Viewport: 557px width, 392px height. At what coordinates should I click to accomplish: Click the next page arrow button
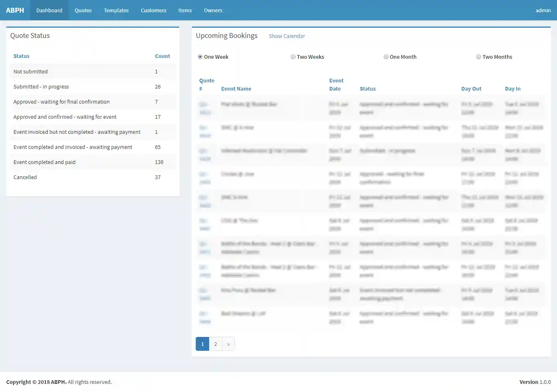pos(228,344)
